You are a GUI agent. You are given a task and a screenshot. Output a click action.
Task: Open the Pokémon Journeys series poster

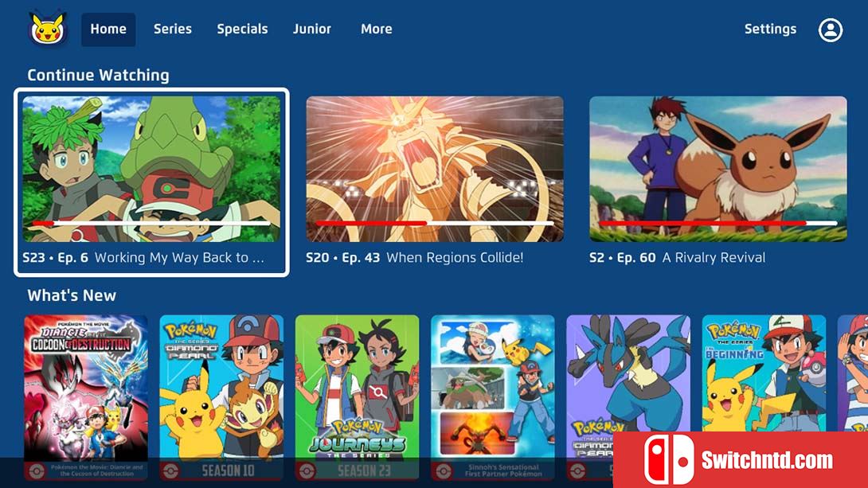click(x=357, y=397)
